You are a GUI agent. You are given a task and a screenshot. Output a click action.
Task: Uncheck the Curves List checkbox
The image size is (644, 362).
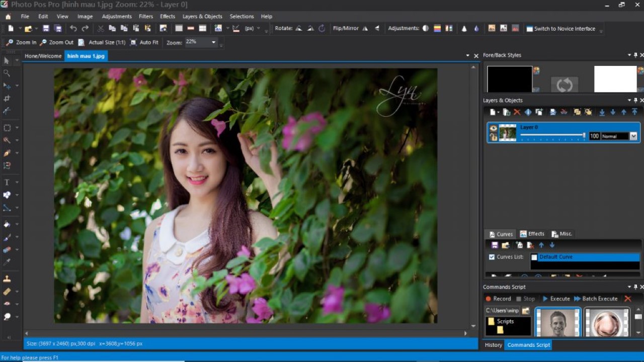click(492, 257)
